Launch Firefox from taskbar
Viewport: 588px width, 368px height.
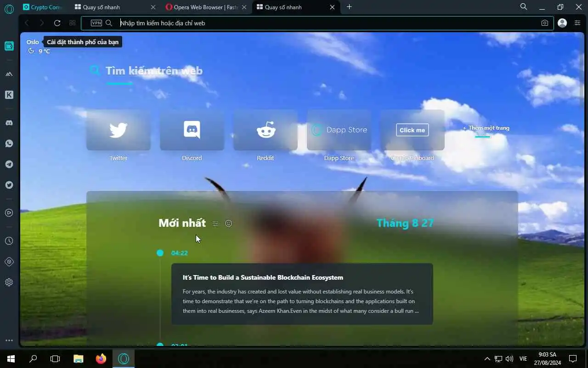pos(101,358)
